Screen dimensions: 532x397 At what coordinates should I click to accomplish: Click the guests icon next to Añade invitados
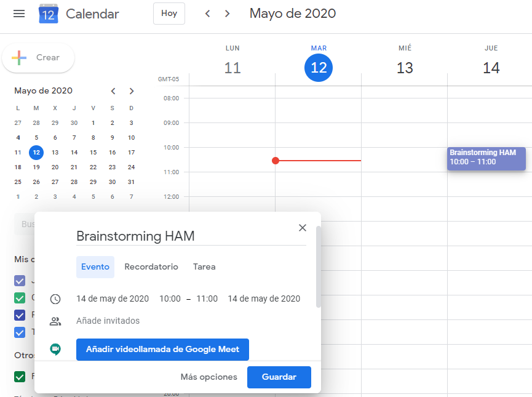pos(55,321)
